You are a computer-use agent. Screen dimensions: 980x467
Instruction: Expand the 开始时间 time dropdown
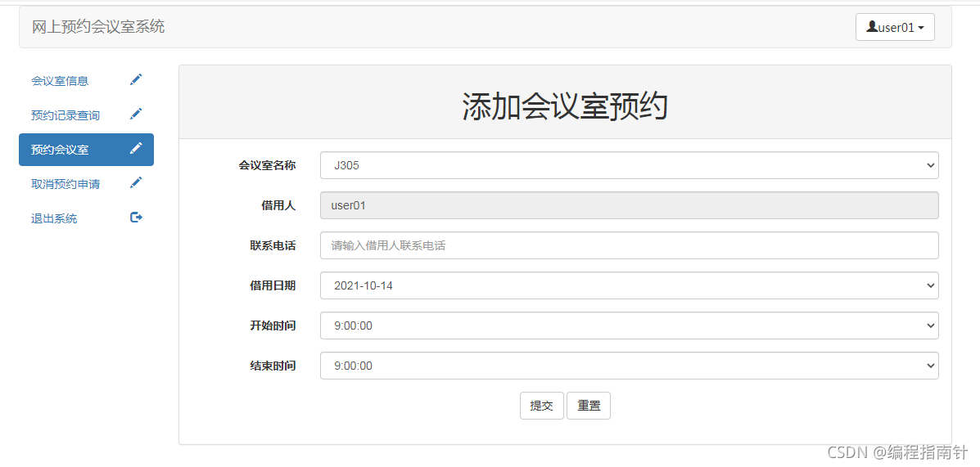[630, 326]
